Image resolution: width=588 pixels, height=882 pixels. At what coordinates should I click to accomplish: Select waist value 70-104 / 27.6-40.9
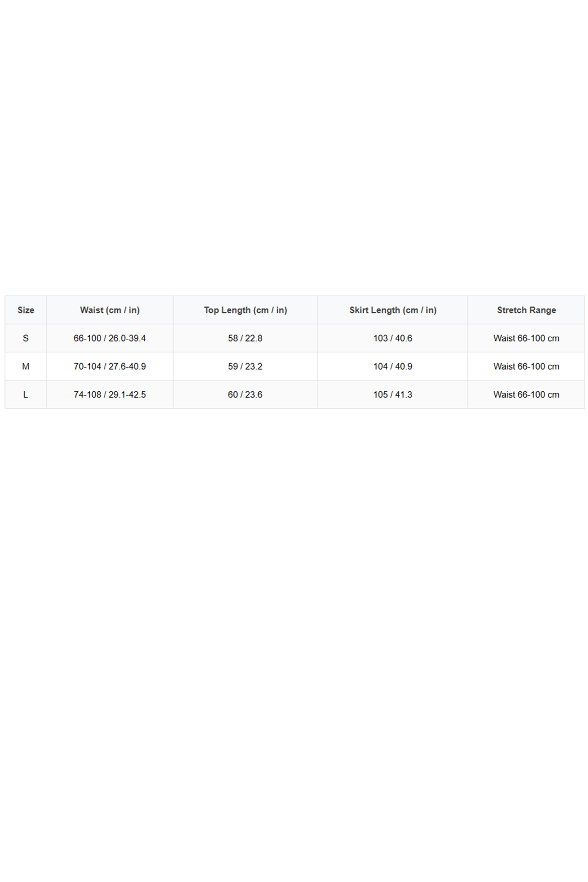[110, 366]
